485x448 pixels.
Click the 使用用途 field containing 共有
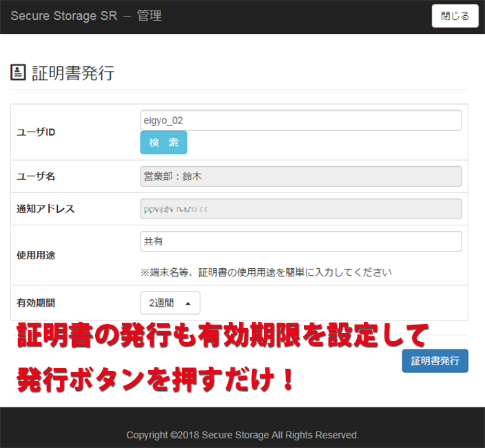(x=300, y=241)
